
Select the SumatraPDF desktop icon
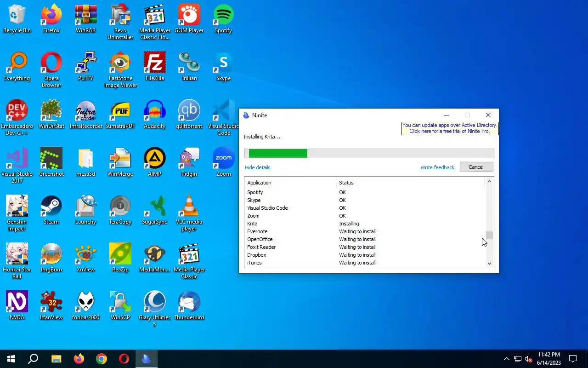120,115
